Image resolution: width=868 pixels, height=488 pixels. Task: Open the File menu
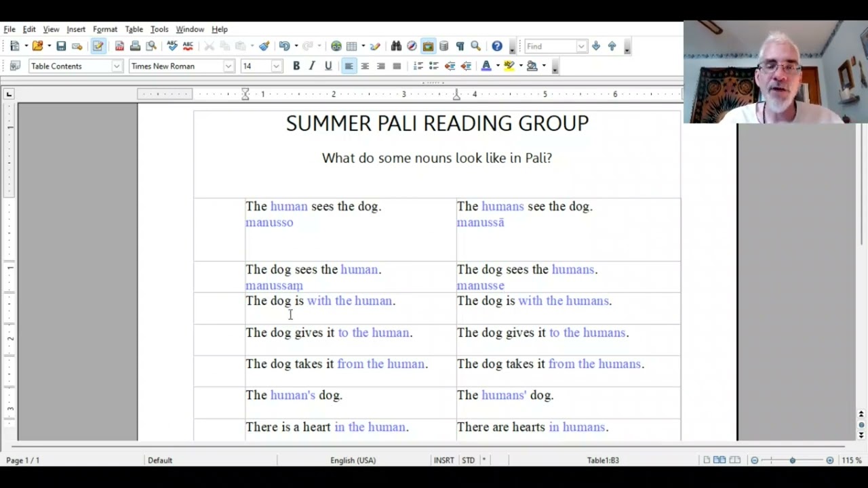(9, 29)
